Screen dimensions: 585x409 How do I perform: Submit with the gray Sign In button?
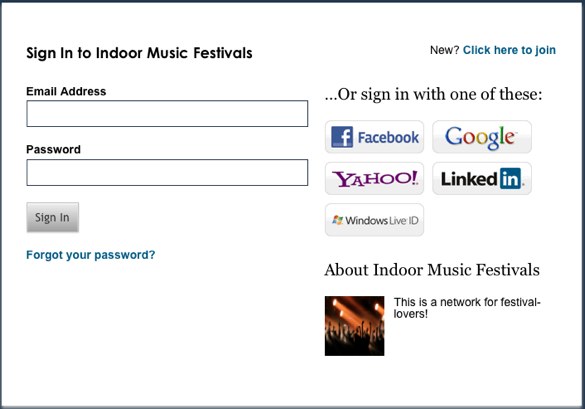pos(53,217)
